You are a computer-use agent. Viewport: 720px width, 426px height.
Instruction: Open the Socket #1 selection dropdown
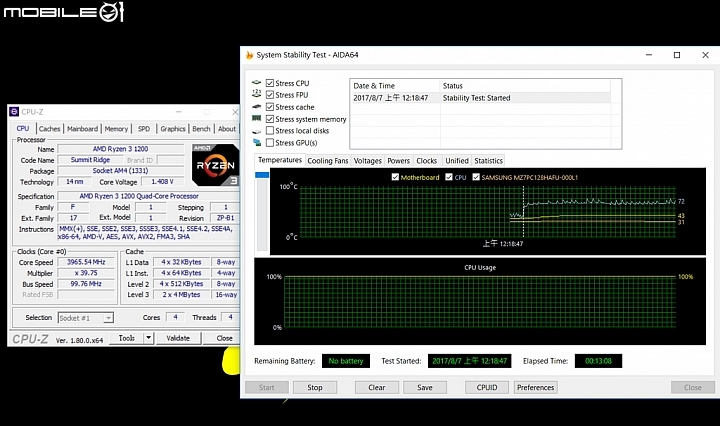click(x=108, y=318)
